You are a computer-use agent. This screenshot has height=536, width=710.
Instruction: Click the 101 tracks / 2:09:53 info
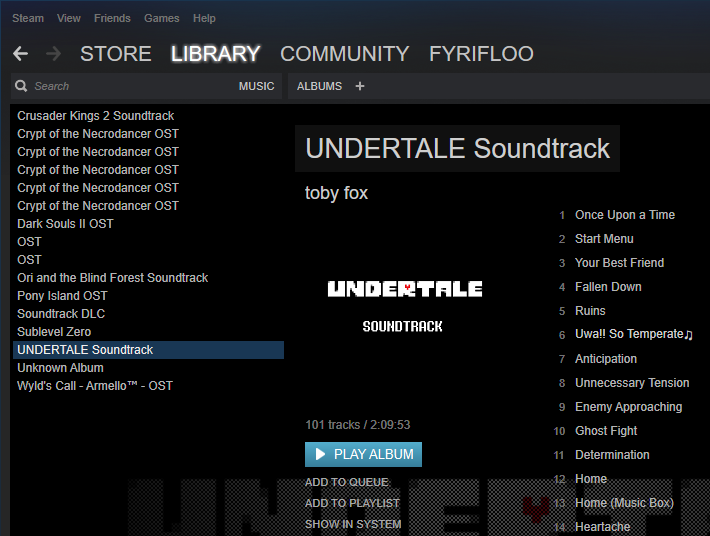[x=358, y=425]
